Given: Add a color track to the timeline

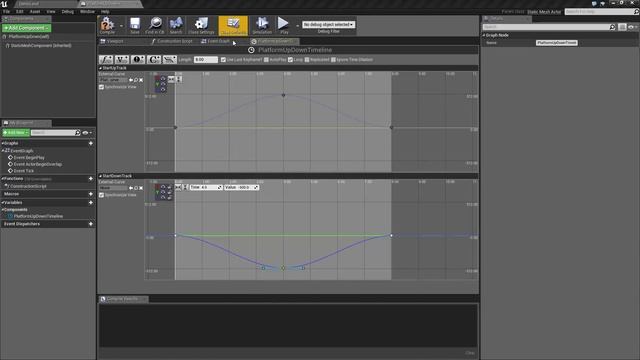Looking at the screenshot, I should pos(153,60).
